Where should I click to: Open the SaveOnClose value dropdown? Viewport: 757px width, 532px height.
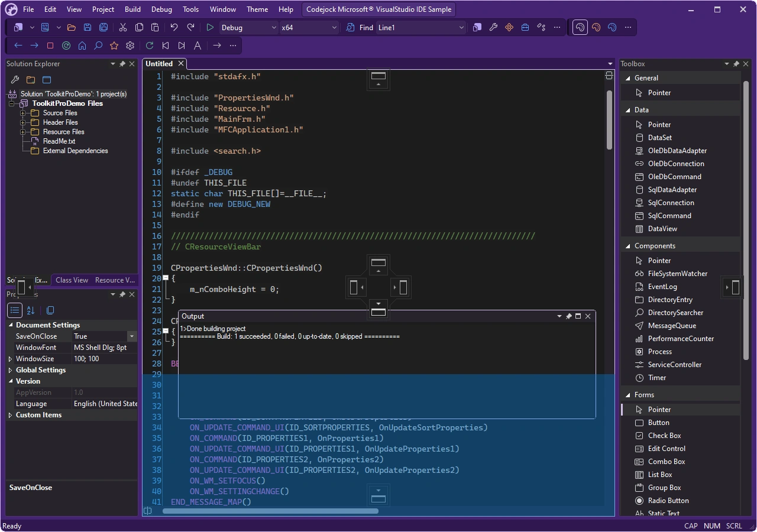coord(132,336)
